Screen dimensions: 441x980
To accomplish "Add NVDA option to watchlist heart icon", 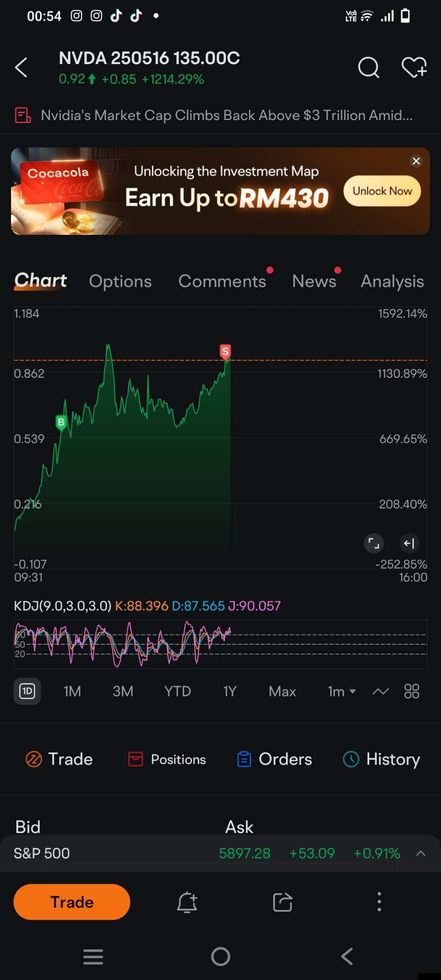I will click(x=414, y=67).
